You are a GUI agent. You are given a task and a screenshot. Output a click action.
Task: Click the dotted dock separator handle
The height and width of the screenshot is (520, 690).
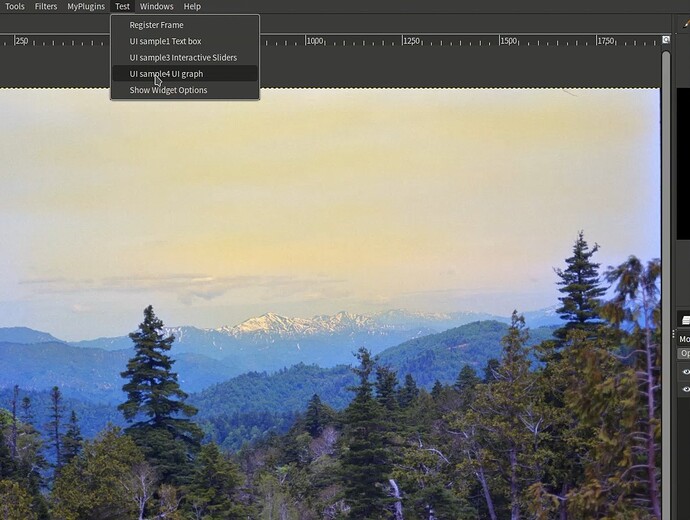pyautogui.click(x=673, y=336)
